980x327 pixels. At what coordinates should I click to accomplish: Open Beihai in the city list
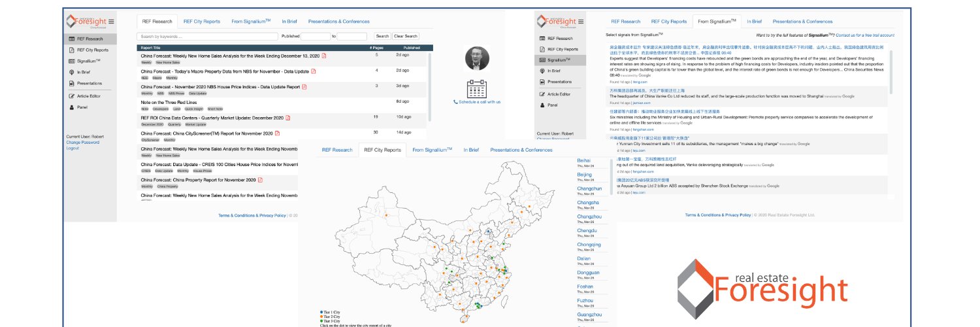tap(584, 160)
